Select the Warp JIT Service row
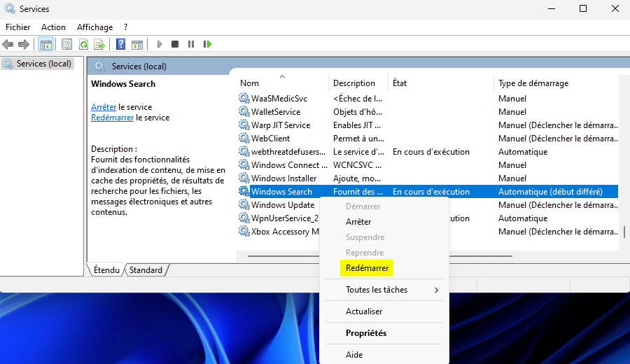This screenshot has height=364, width=630. pyautogui.click(x=428, y=125)
